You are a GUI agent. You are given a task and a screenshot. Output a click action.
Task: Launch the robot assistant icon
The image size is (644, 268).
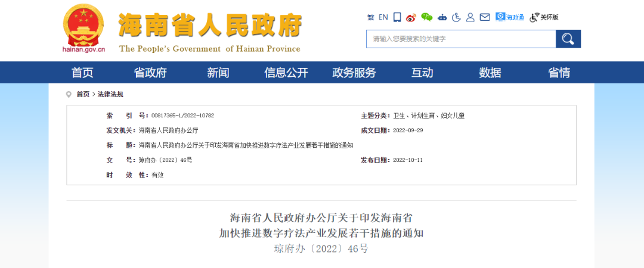click(x=442, y=17)
